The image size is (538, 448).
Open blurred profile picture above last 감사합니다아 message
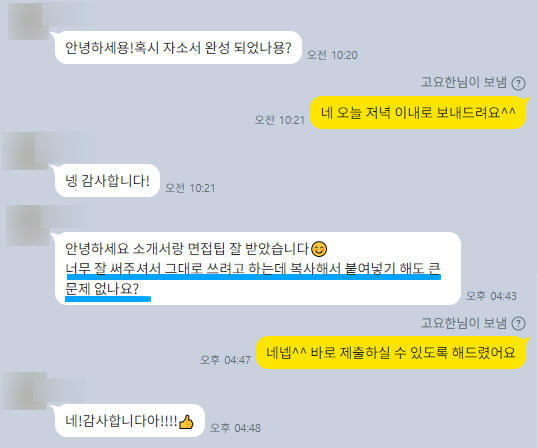point(24,391)
